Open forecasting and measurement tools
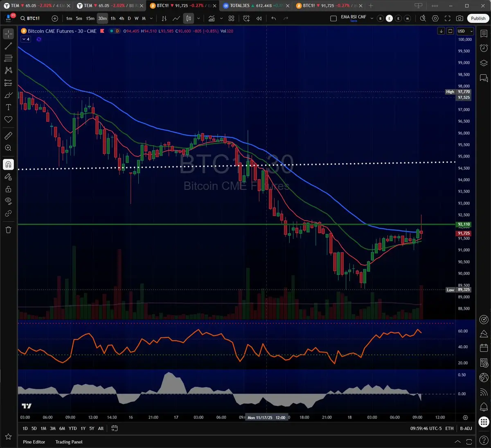This screenshot has width=491, height=448. [8, 83]
